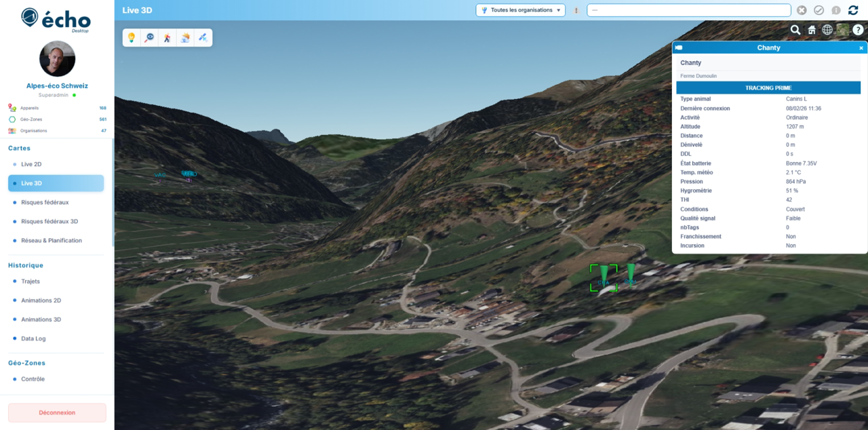The height and width of the screenshot is (430, 868).
Task: Toggle the notification bubble icon in the header
Action: (836, 10)
